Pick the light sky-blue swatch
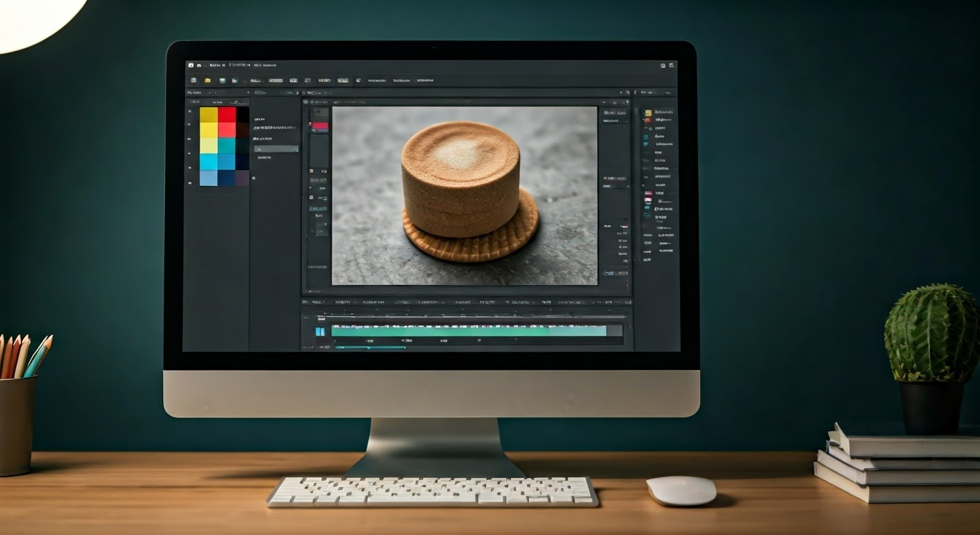The height and width of the screenshot is (535, 980). click(x=209, y=178)
